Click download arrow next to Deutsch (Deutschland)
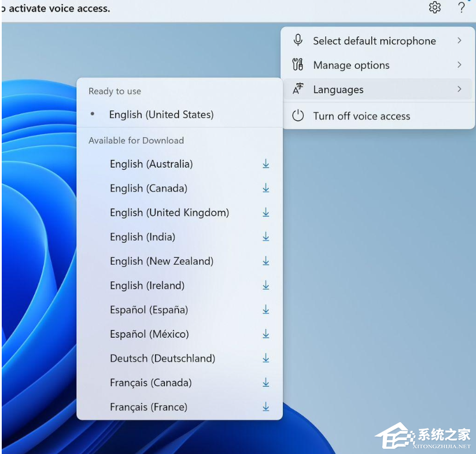 pos(266,358)
